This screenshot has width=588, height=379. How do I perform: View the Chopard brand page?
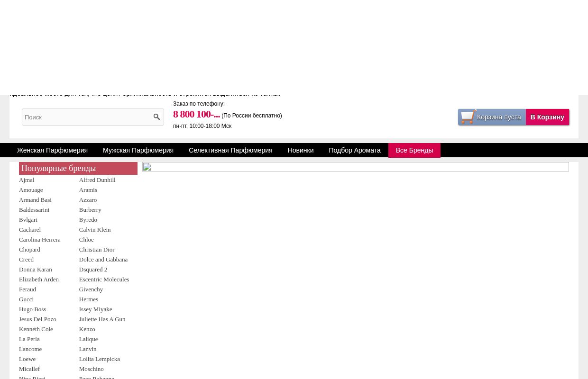(29, 250)
